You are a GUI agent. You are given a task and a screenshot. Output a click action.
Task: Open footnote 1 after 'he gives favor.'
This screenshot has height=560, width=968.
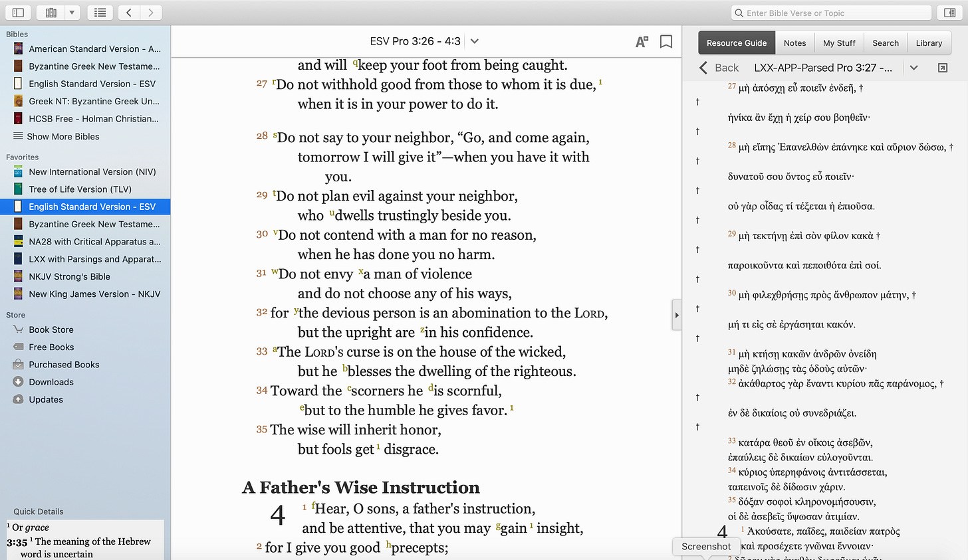click(x=511, y=408)
